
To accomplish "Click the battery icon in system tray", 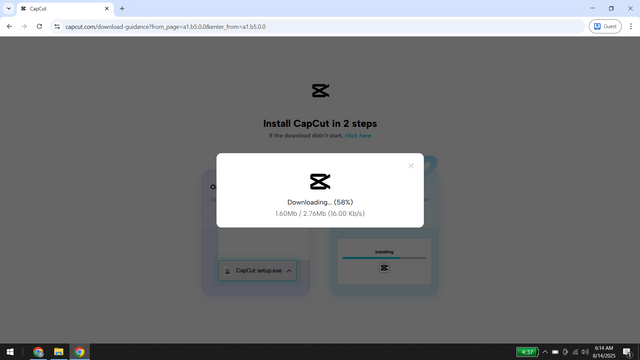I will pos(555,352).
